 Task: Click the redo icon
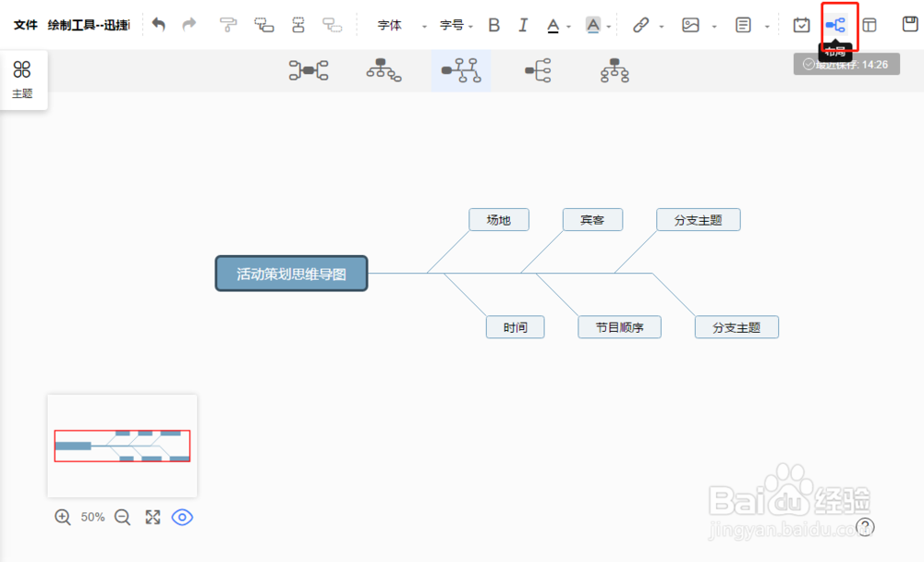(x=188, y=26)
